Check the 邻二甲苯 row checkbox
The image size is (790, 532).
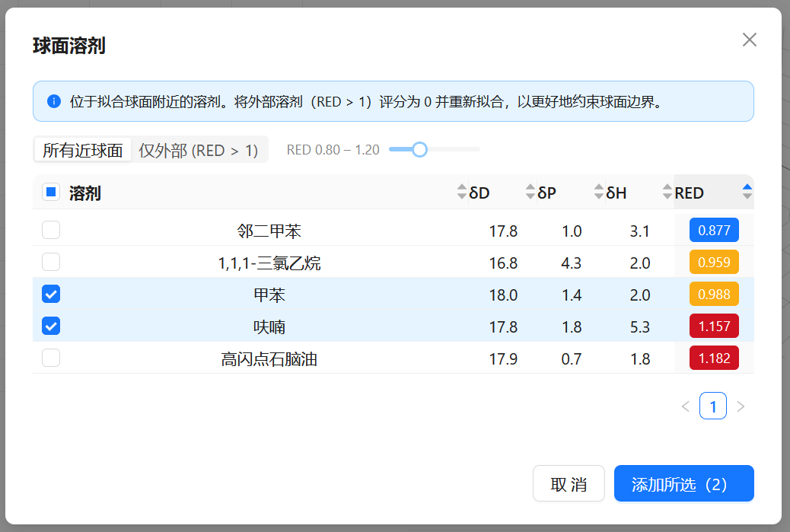[51, 230]
